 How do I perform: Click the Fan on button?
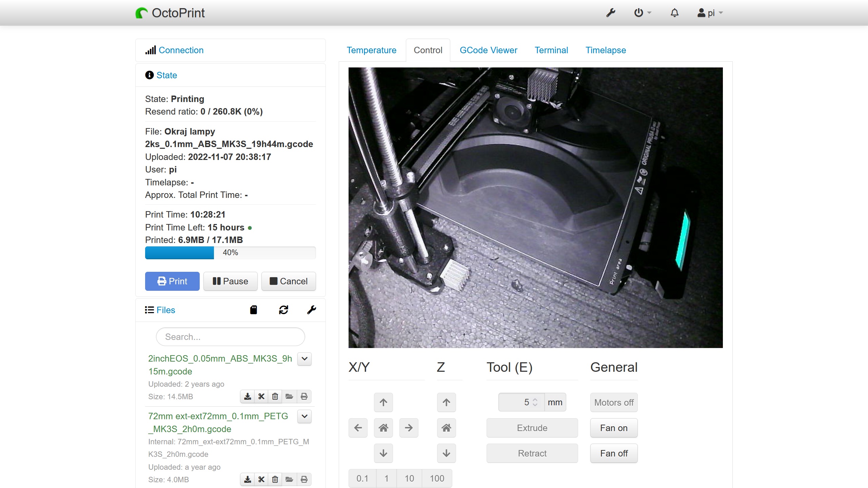(x=613, y=428)
